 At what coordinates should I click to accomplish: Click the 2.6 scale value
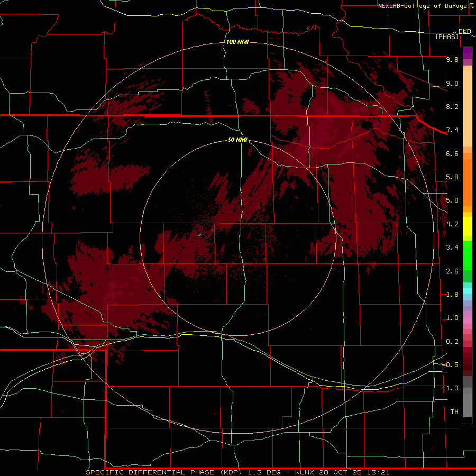[x=452, y=271]
